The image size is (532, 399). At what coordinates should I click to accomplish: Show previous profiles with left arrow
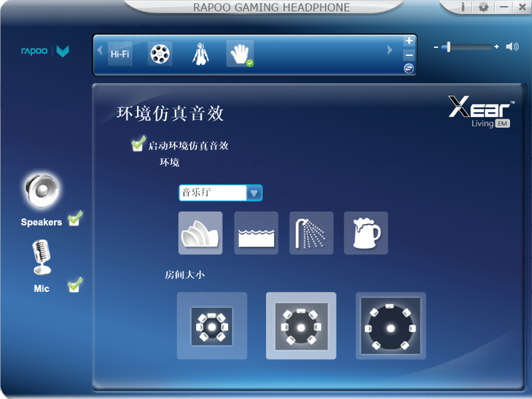(100, 50)
